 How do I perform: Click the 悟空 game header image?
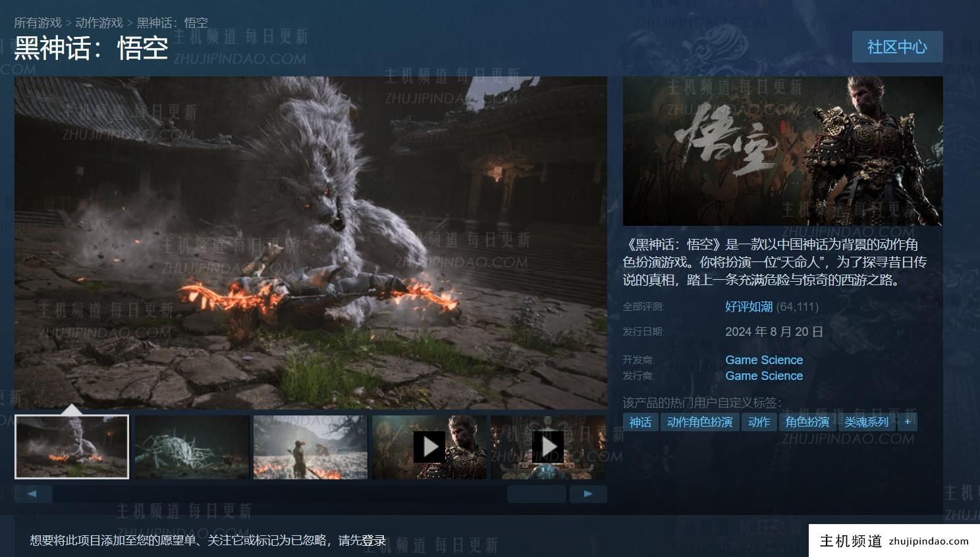click(782, 151)
